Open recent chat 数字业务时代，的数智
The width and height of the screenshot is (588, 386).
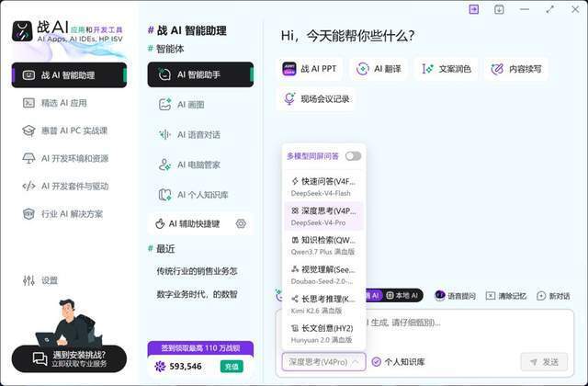197,294
